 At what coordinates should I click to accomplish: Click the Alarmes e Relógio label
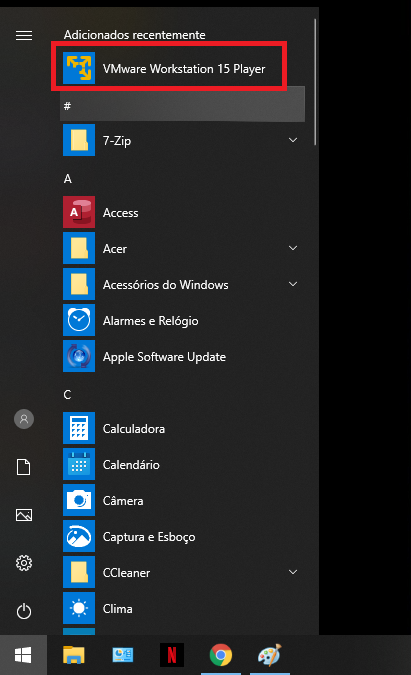pos(150,321)
